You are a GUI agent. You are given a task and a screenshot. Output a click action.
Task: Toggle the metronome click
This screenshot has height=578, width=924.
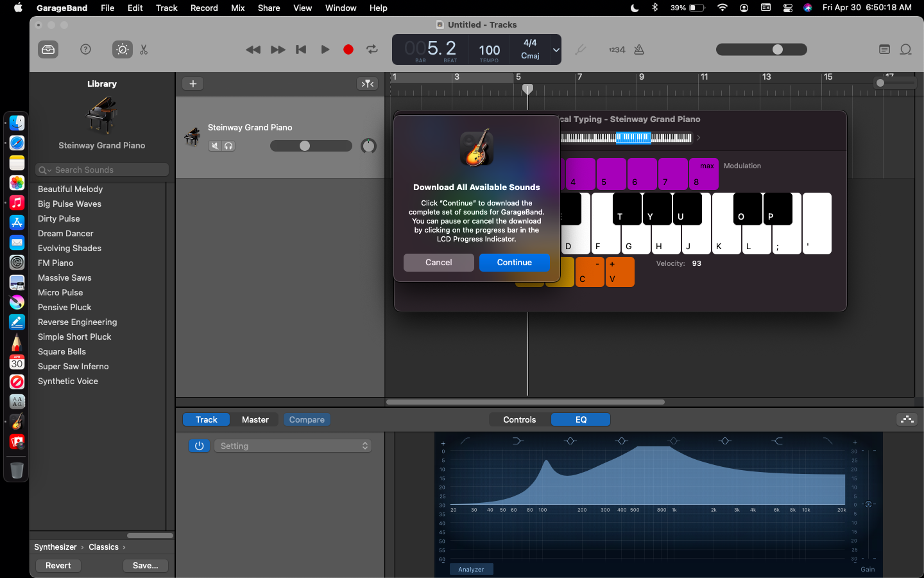[x=639, y=49]
